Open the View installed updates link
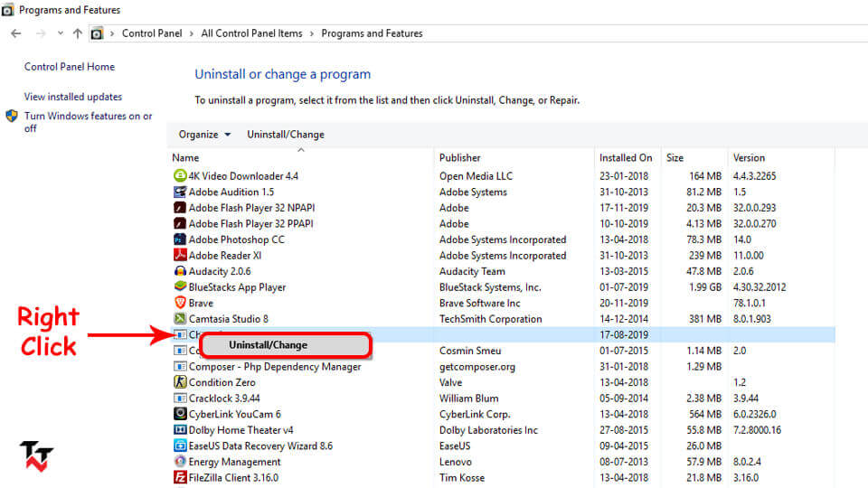Image resolution: width=868 pixels, height=488 pixels. pyautogui.click(x=73, y=97)
